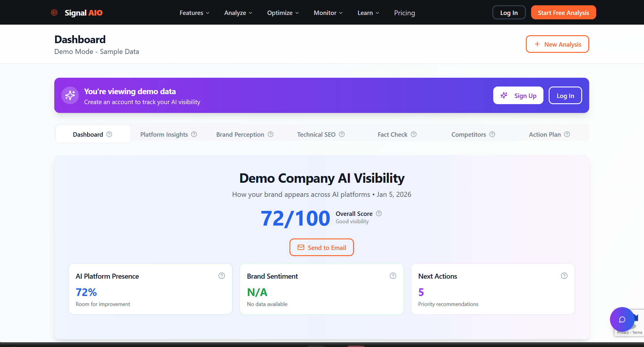
Task: Click the Send to Email button
Action: point(322,248)
